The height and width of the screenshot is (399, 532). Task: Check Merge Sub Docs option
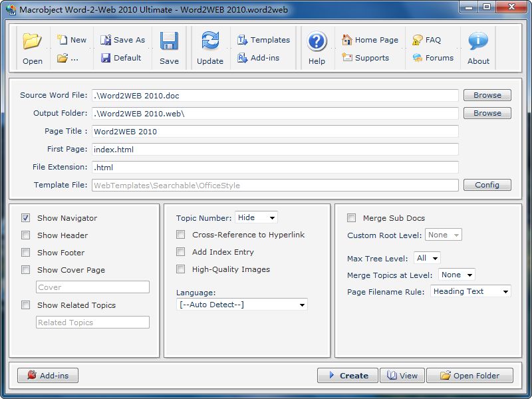(352, 218)
